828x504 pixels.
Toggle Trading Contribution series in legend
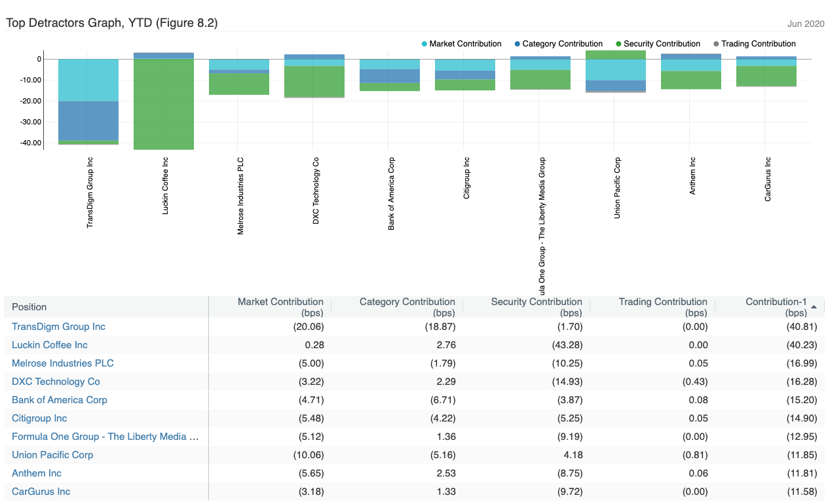click(x=754, y=44)
